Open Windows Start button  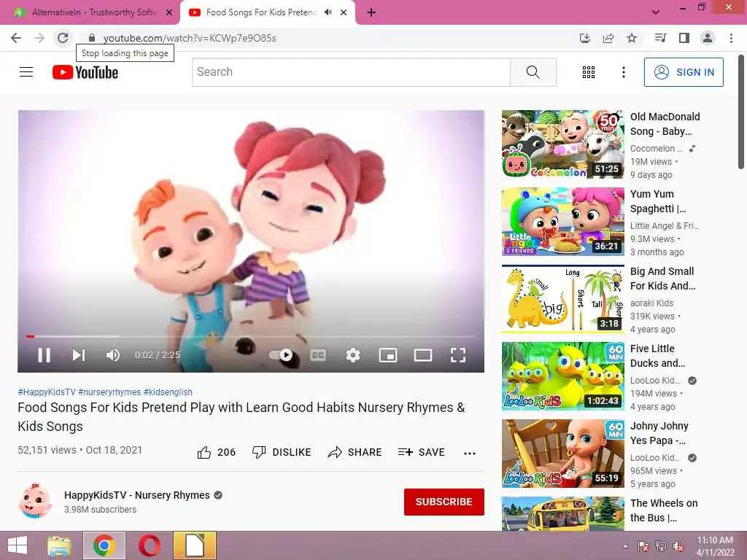coord(18,545)
